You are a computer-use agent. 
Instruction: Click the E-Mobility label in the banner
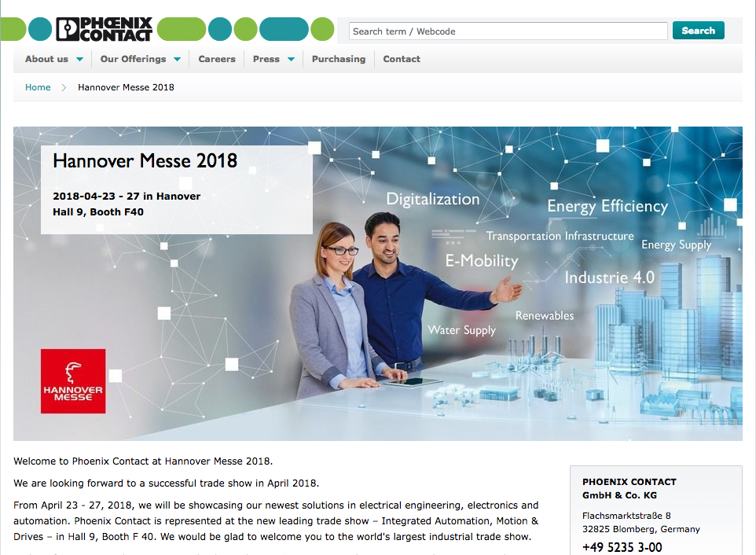(x=482, y=261)
